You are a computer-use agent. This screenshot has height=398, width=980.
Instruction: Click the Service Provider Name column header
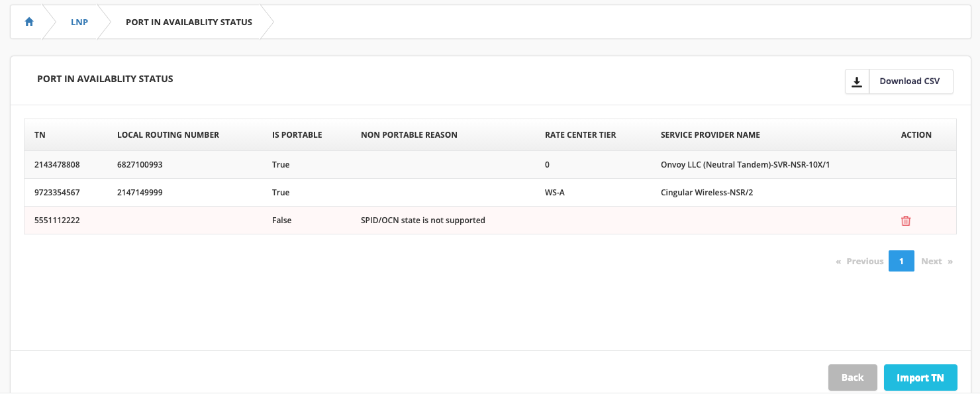pyautogui.click(x=710, y=134)
